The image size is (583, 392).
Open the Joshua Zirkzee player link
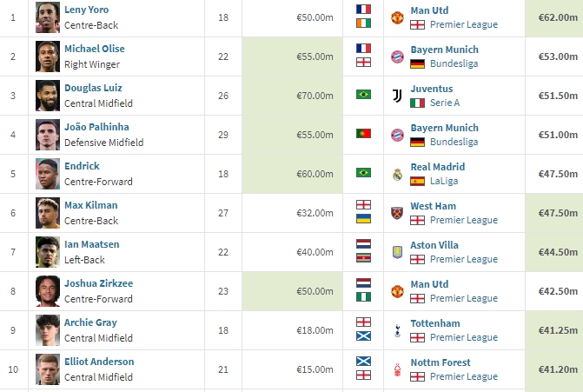point(98,283)
